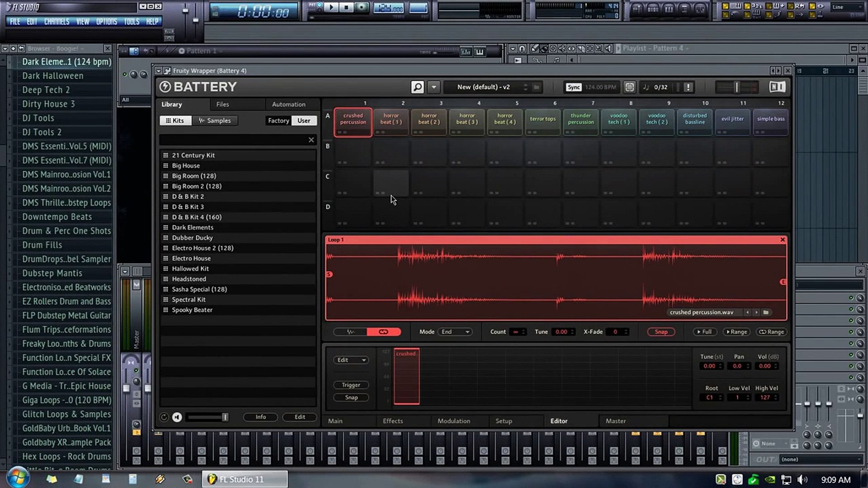Arm the record button in the transport
The image size is (868, 488).
pyautogui.click(x=361, y=7)
